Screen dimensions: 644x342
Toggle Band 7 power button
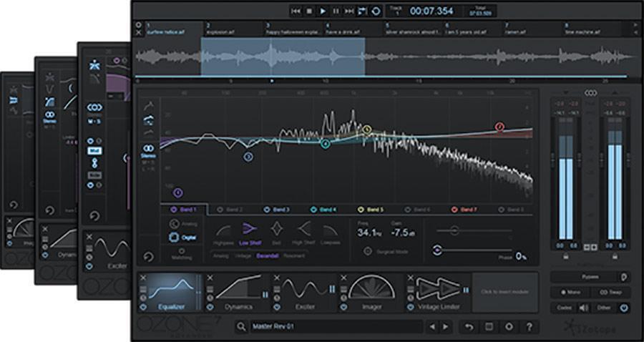(454, 210)
